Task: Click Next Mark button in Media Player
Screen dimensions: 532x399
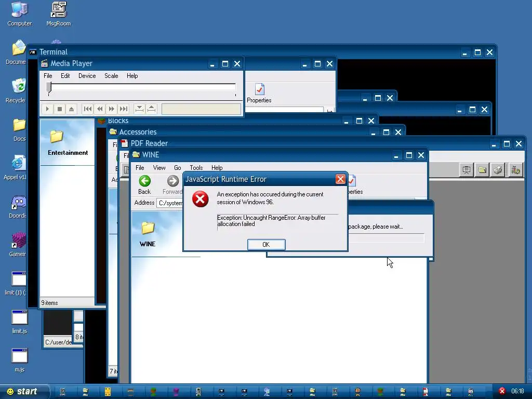Action: tap(124, 109)
